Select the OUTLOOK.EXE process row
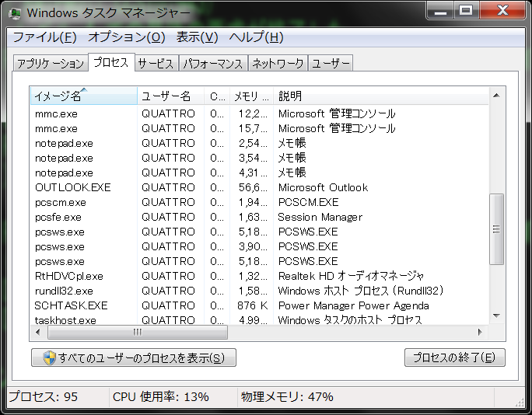The height and width of the screenshot is (415, 532). [73, 187]
